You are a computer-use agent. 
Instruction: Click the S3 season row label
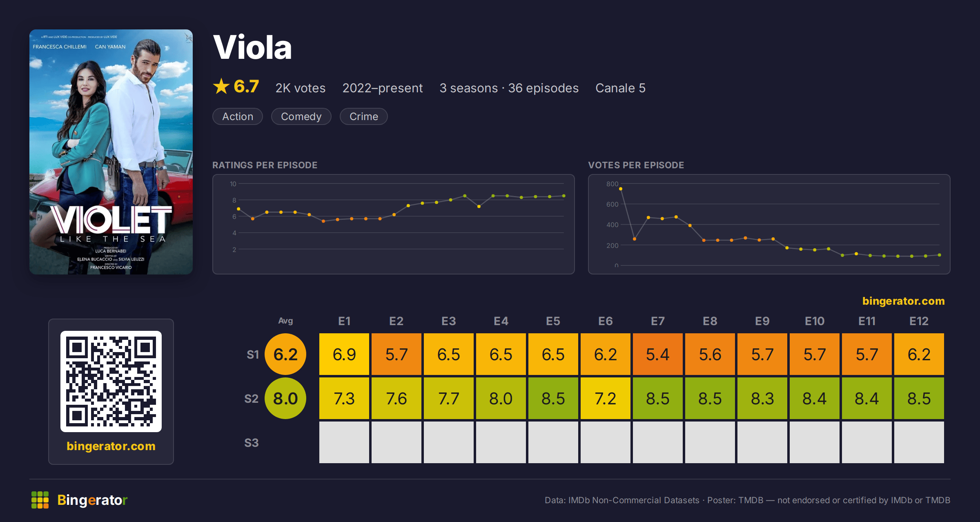pyautogui.click(x=252, y=443)
